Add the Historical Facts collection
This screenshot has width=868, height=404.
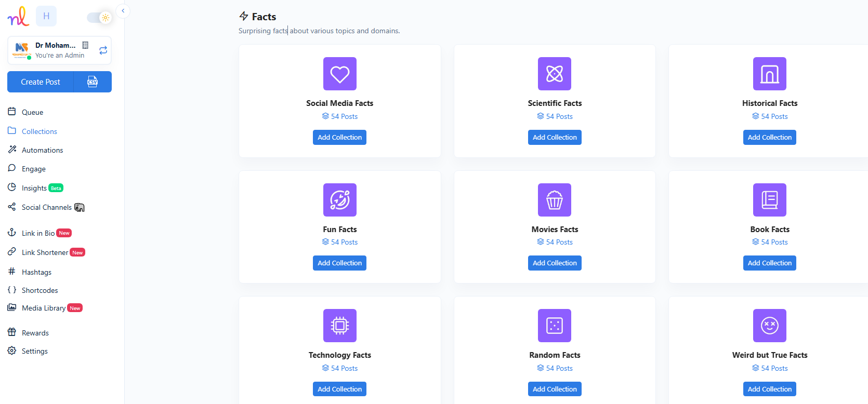(x=770, y=137)
